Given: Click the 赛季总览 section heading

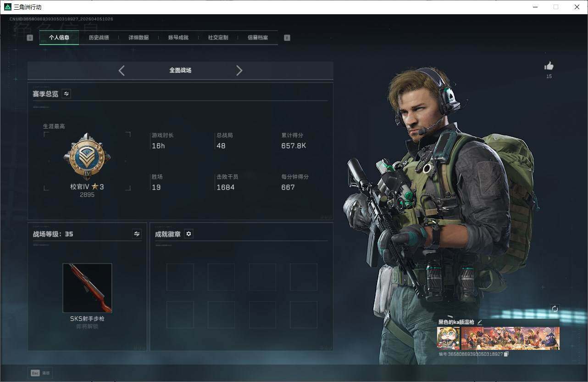Looking at the screenshot, I should (45, 94).
